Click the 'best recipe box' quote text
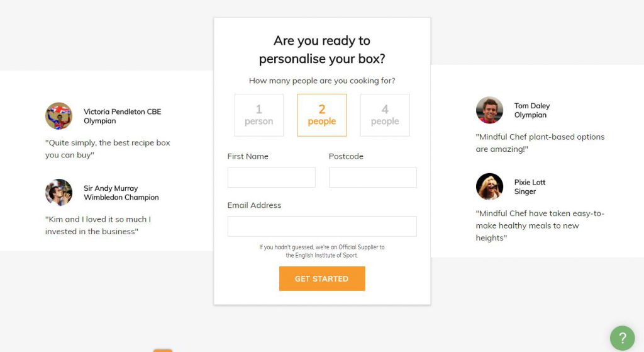The image size is (644, 352). click(x=108, y=149)
